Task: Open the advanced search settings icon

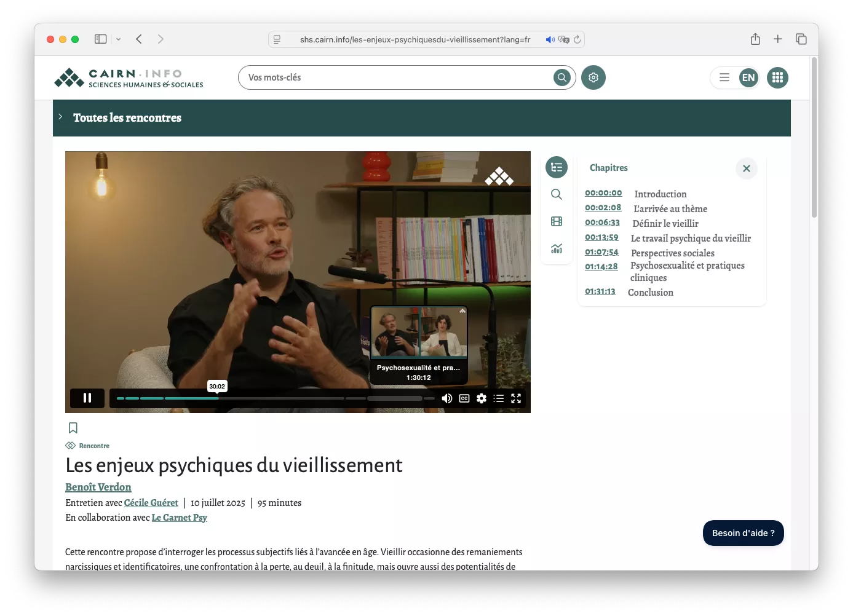Action: pyautogui.click(x=593, y=77)
